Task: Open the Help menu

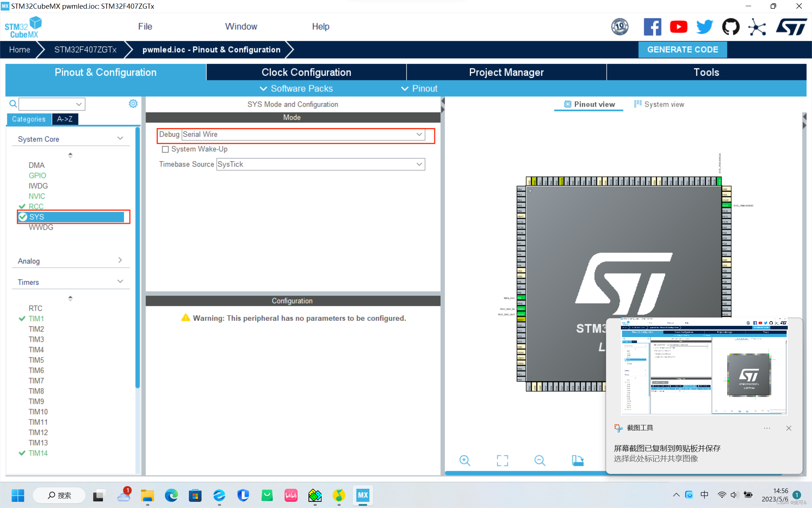Action: [x=320, y=26]
